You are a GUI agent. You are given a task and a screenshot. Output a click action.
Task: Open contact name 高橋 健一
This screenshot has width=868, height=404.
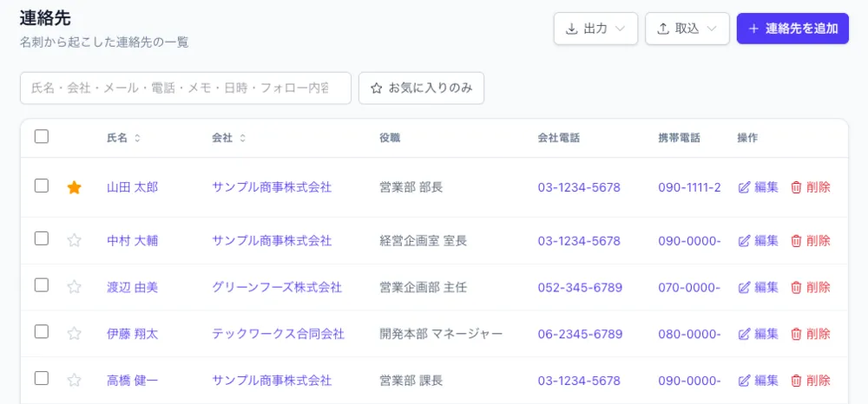click(x=132, y=381)
